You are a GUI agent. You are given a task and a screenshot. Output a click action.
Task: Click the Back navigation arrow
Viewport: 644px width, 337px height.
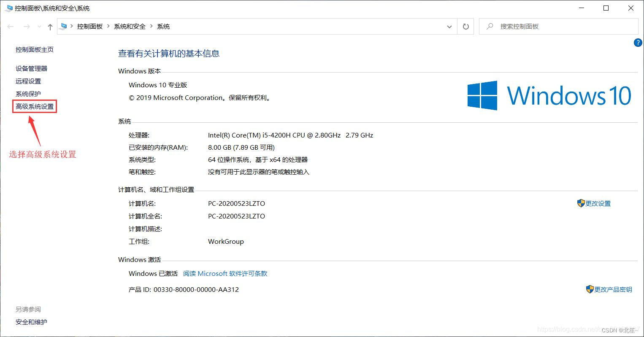[x=11, y=27]
